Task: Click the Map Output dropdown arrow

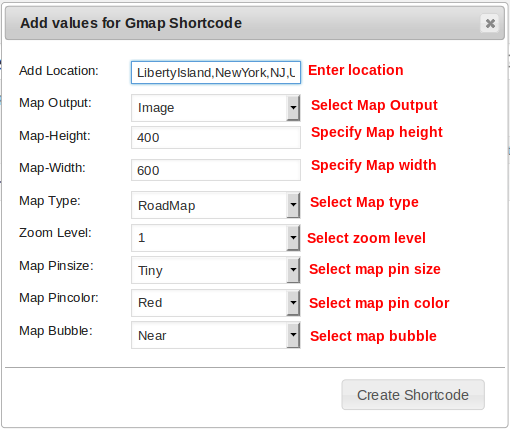Action: click(293, 108)
